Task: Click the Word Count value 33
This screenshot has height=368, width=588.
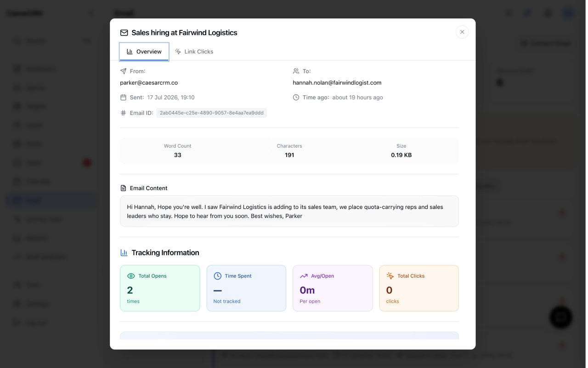Action: click(x=178, y=155)
